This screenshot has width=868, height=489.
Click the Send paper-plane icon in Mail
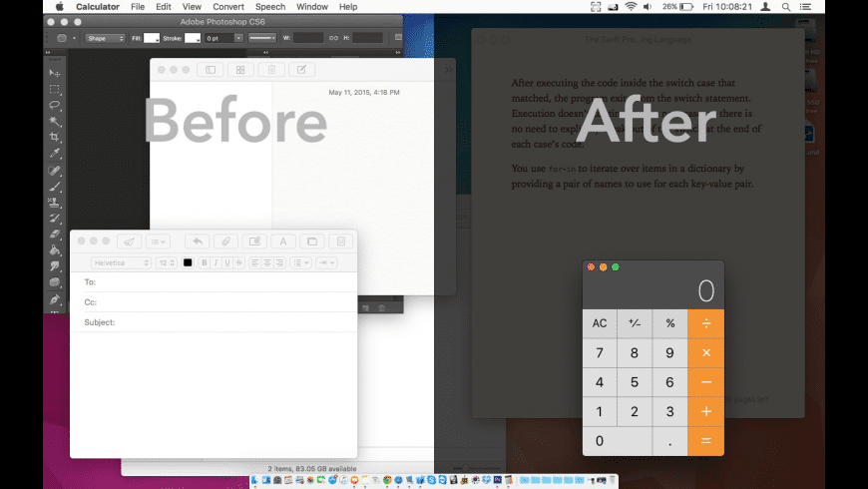[x=129, y=242]
